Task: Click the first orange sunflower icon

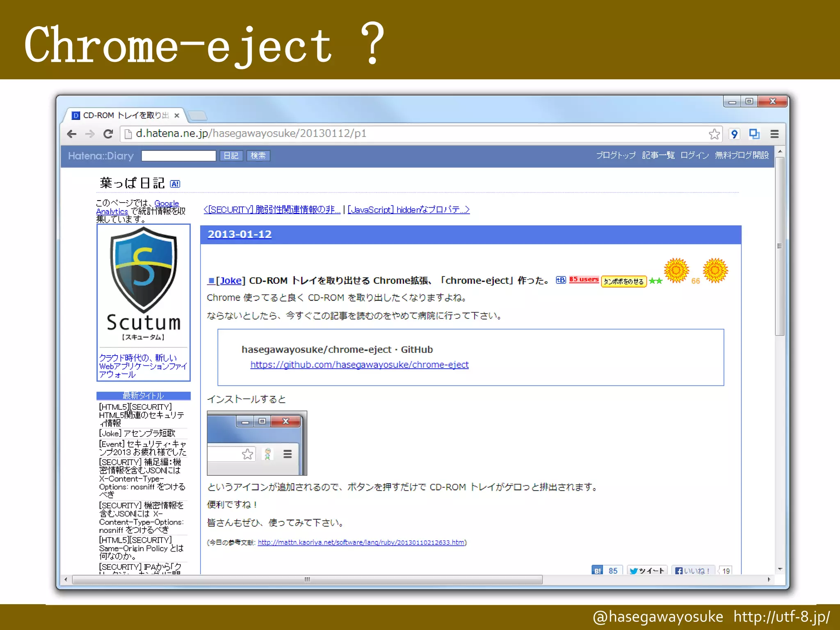Action: [676, 270]
